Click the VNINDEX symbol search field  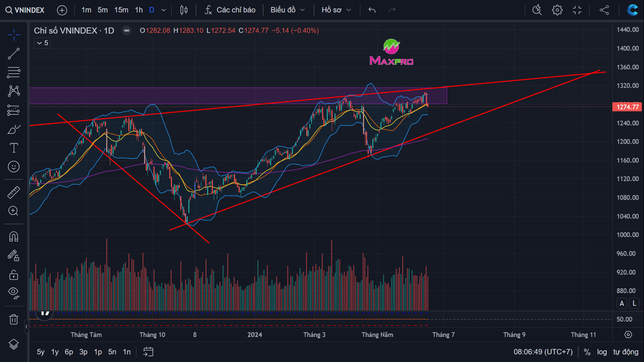25,10
